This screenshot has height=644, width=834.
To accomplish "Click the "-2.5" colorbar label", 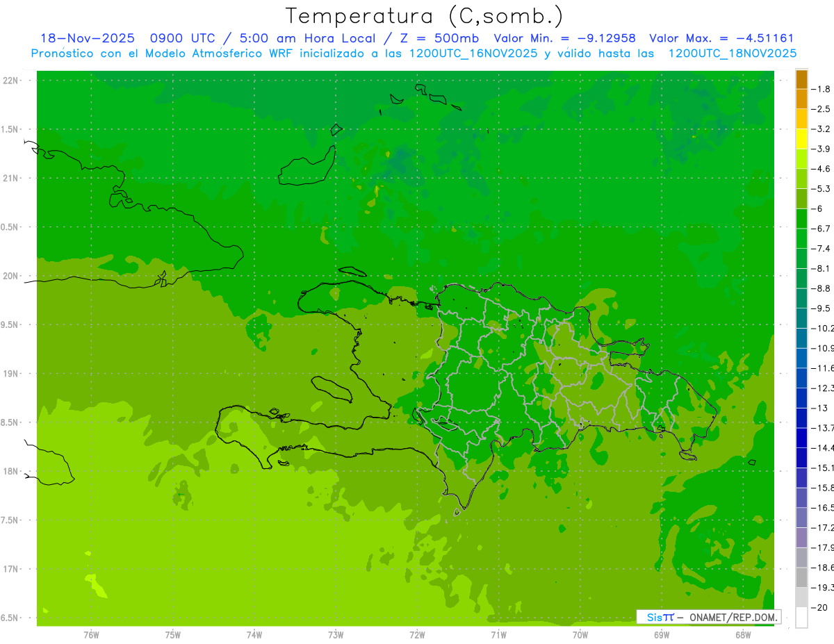I will pos(821,109).
